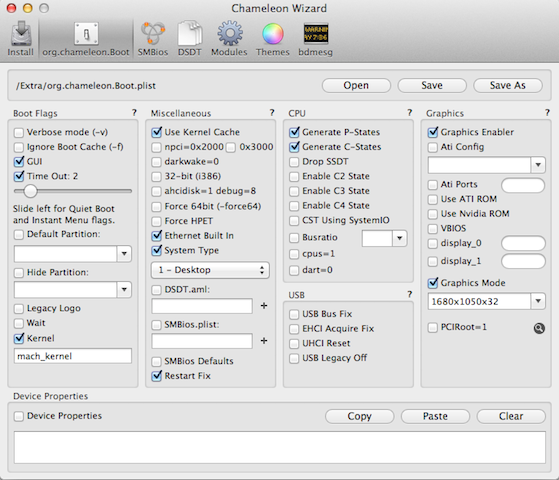559x480 pixels.
Task: Click the SMBios.plist path field
Action: point(202,341)
